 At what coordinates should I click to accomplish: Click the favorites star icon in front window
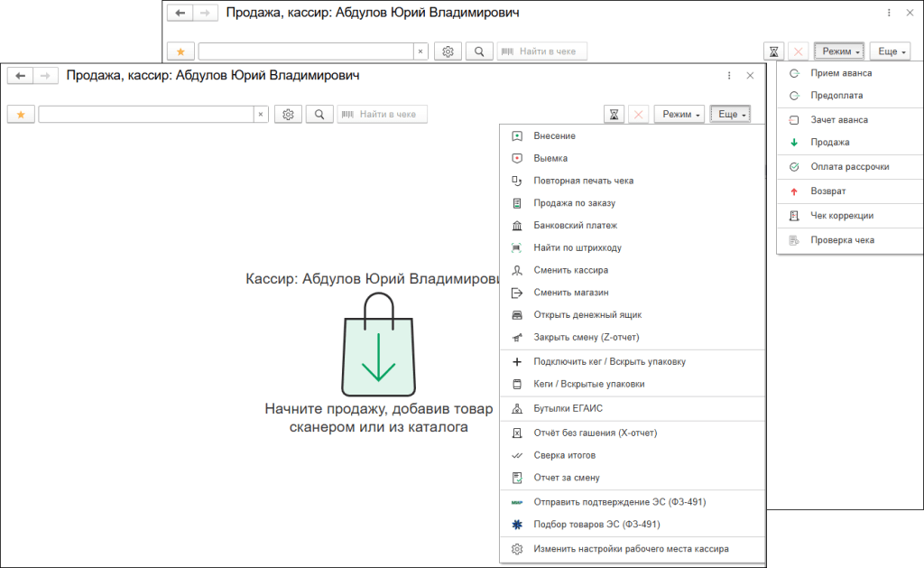coord(22,115)
